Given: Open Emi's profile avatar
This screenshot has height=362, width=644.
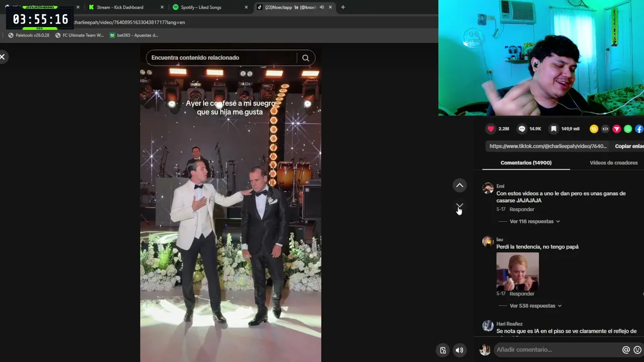Looking at the screenshot, I should tap(488, 188).
